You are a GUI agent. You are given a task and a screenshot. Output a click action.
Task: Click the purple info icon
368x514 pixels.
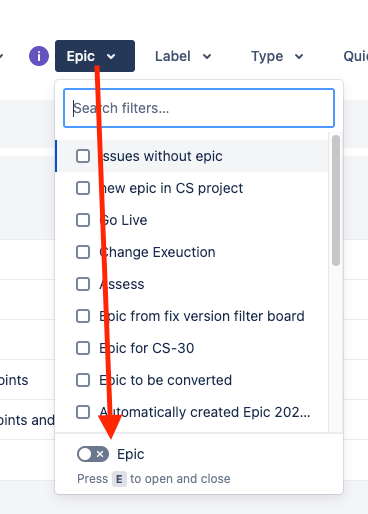pyautogui.click(x=39, y=56)
